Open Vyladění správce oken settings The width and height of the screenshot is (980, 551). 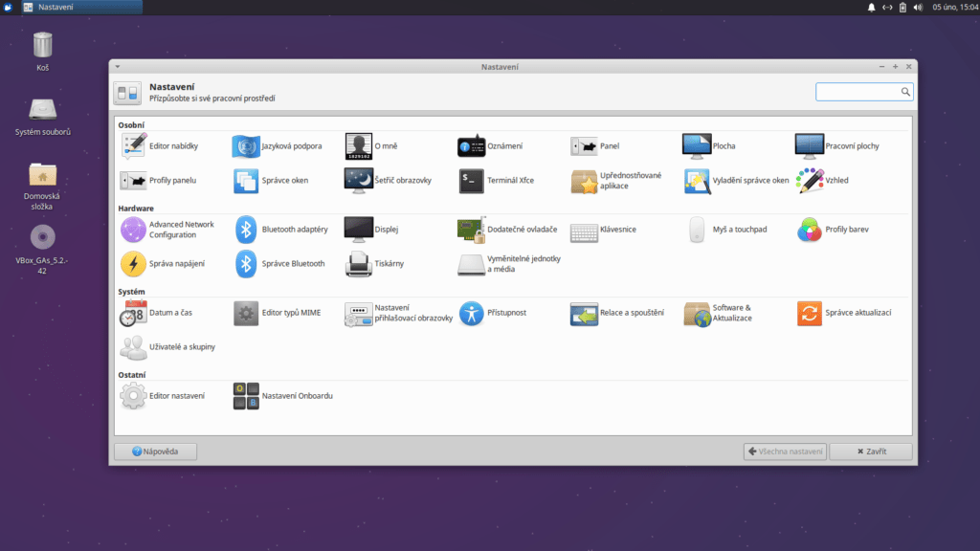coord(736,181)
